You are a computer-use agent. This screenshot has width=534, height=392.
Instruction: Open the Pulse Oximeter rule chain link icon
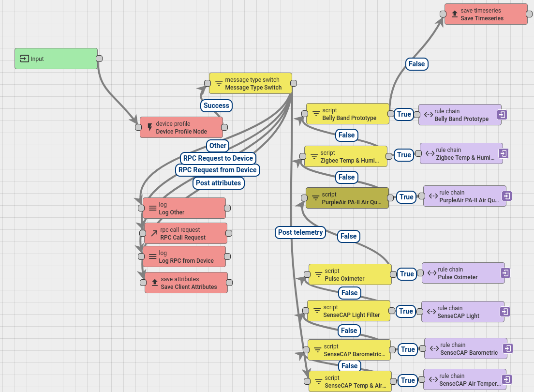(505, 272)
